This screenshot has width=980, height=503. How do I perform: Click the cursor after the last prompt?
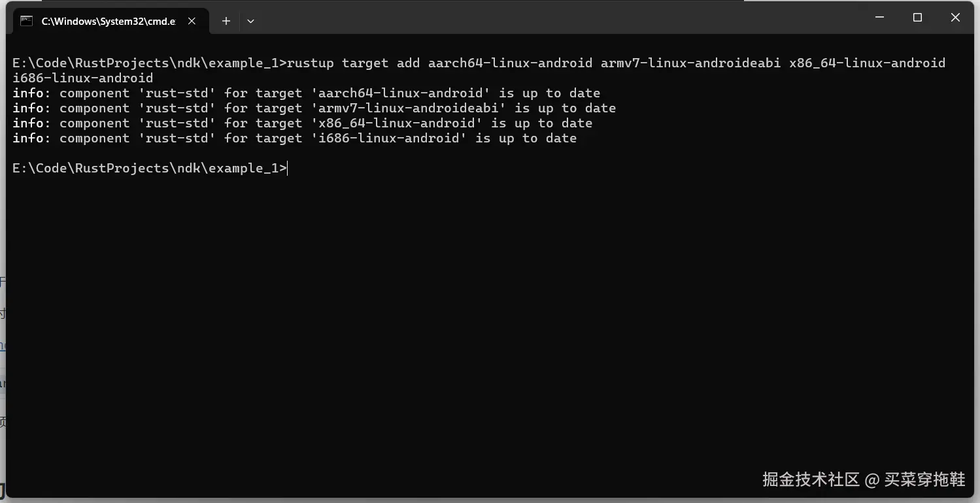pyautogui.click(x=288, y=169)
